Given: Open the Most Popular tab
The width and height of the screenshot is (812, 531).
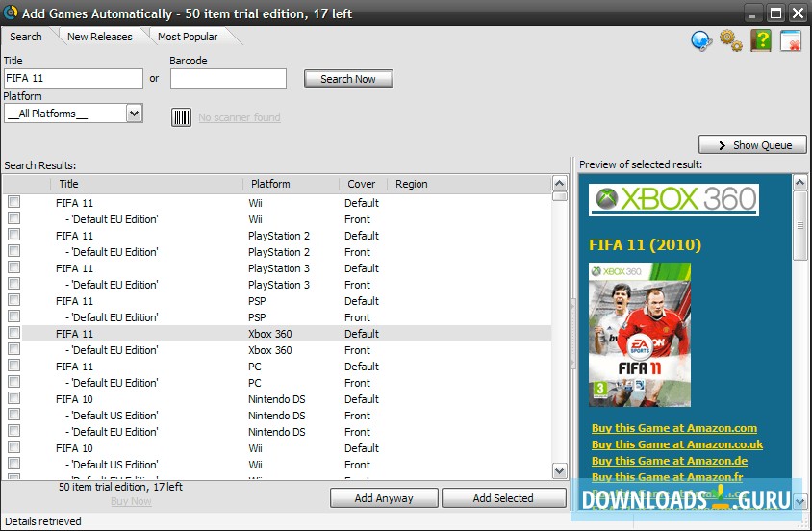Looking at the screenshot, I should (x=188, y=37).
